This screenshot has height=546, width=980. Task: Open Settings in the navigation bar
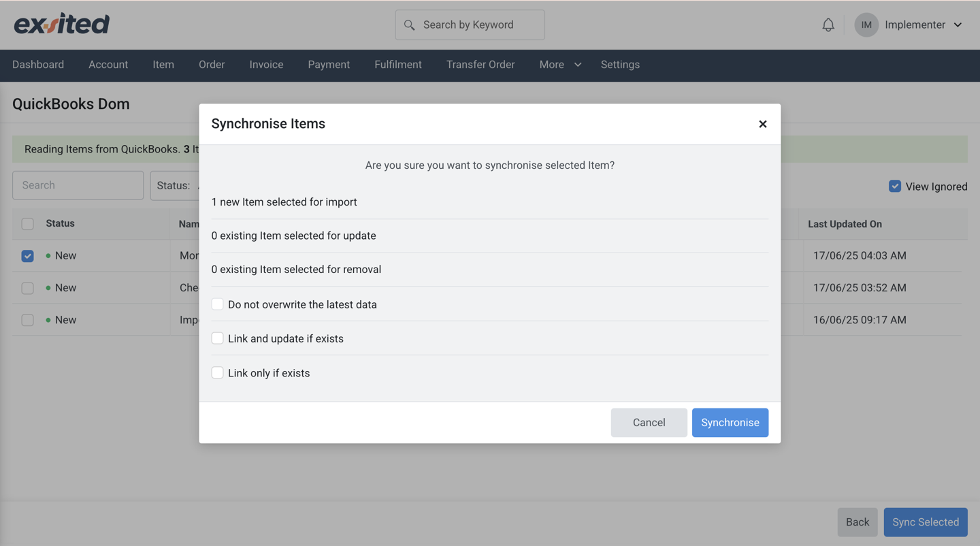click(620, 65)
